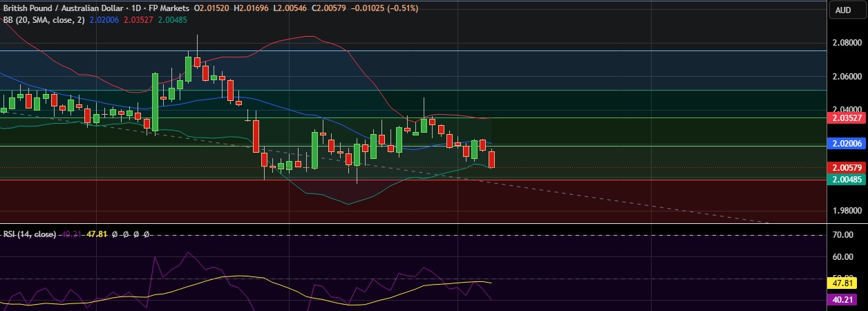The height and width of the screenshot is (311, 868).
Task: Click the 70.00 RSI scale level
Action: click(844, 236)
